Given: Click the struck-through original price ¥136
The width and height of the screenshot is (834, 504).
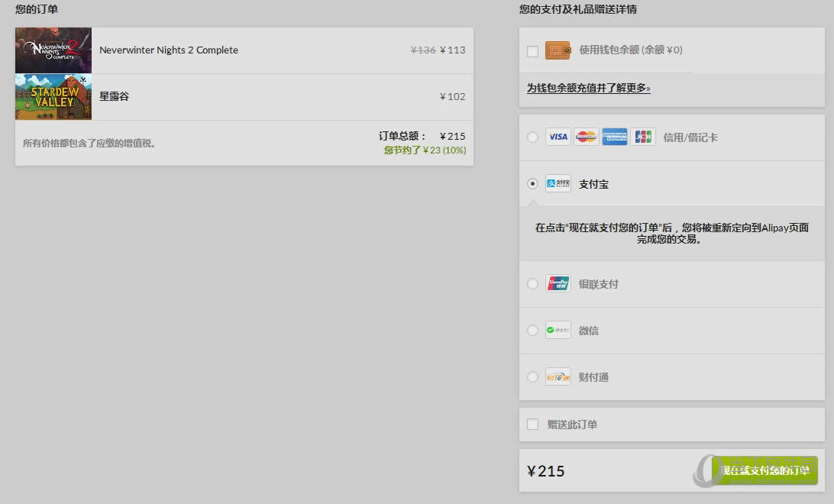Looking at the screenshot, I should (x=423, y=50).
